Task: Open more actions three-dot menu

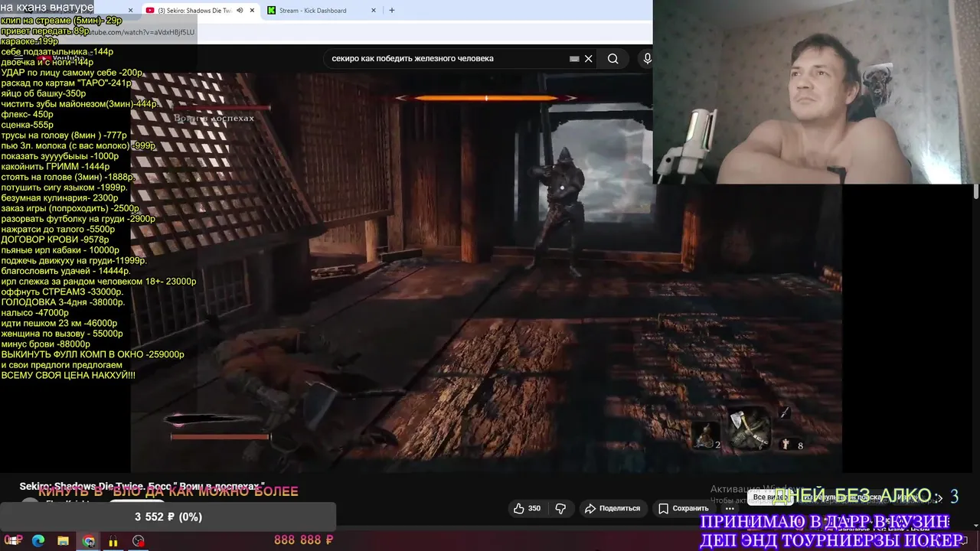Action: click(730, 508)
